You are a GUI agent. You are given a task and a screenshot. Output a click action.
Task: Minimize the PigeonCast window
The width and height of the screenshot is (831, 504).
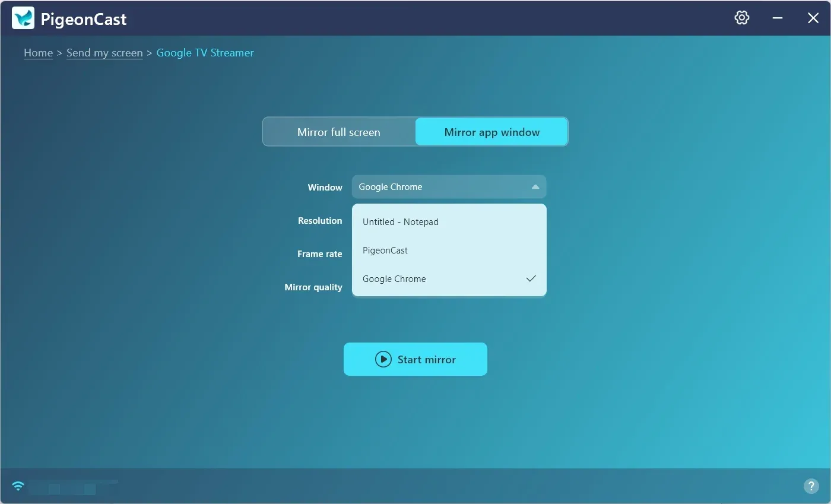[777, 18]
